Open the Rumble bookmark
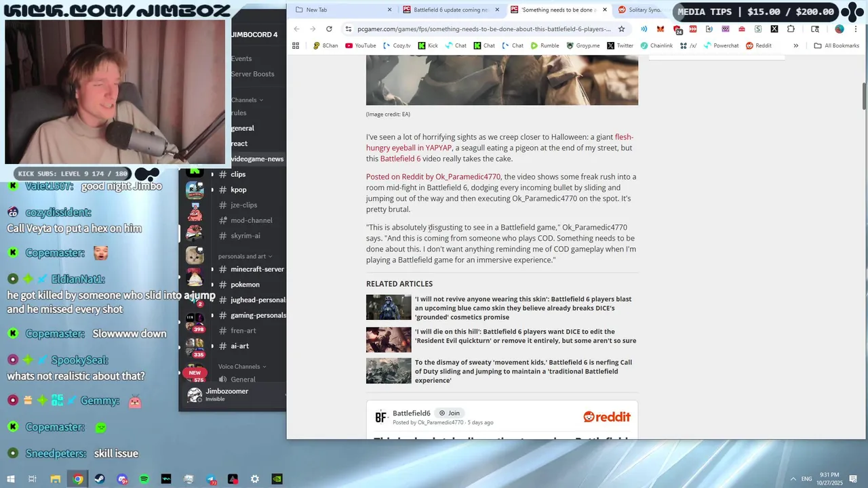This screenshot has height=488, width=868. 545,45
